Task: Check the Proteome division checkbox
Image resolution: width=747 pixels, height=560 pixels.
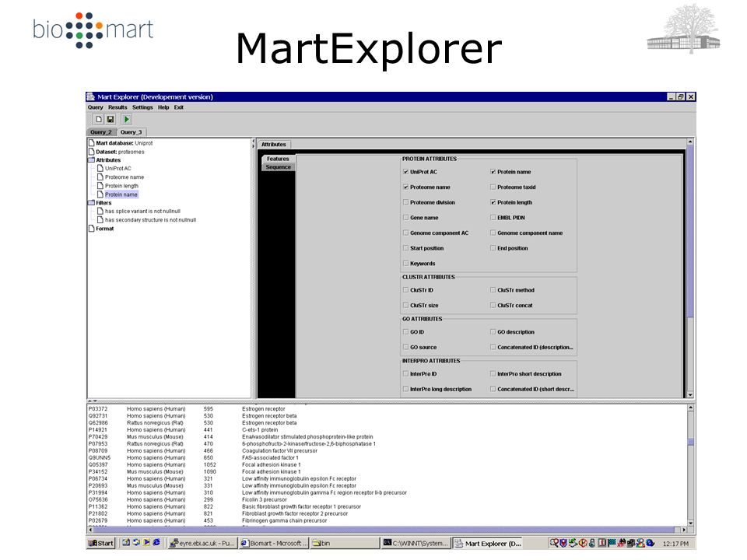Action: coord(406,202)
